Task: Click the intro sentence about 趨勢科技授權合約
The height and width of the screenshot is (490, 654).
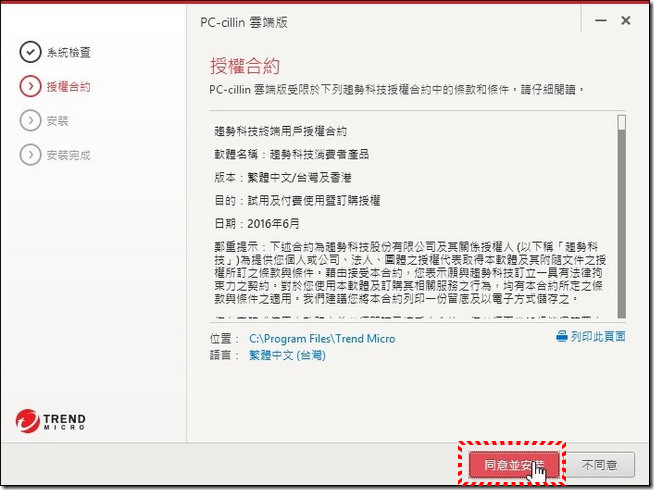Action: (397, 89)
